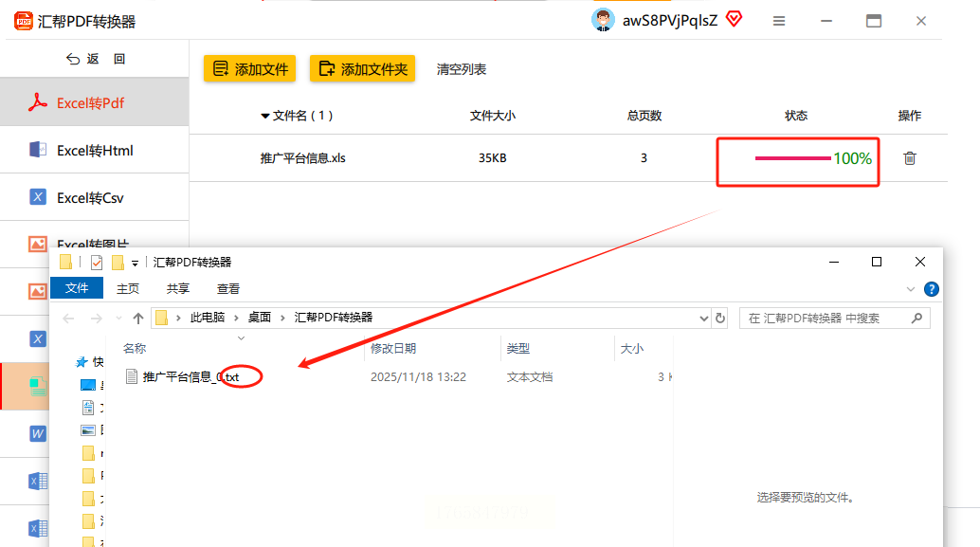The height and width of the screenshot is (547, 980).
Task: Open the Customize Quick Access Toolbar dropdown
Action: (x=135, y=264)
